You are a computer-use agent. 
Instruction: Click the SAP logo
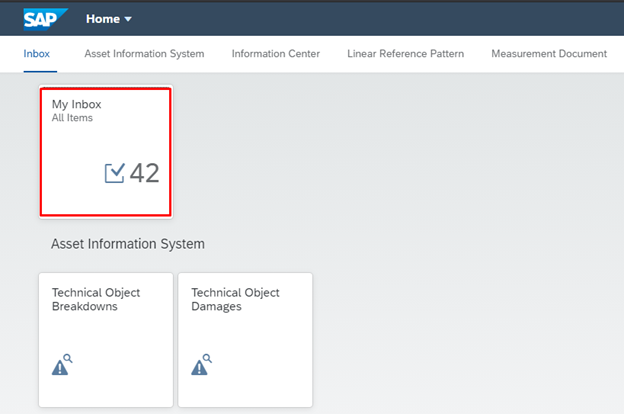[x=46, y=18]
